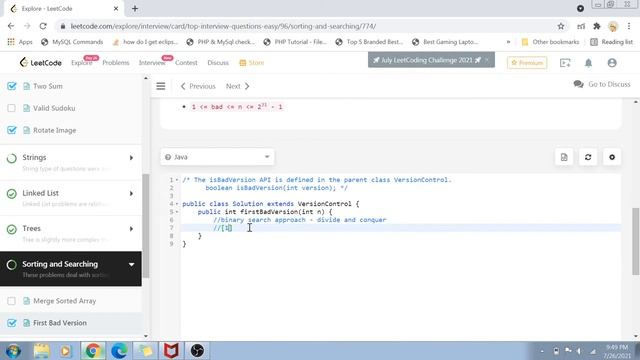640x360 pixels.
Task: Fold the code at line 4
Action: 177,204
